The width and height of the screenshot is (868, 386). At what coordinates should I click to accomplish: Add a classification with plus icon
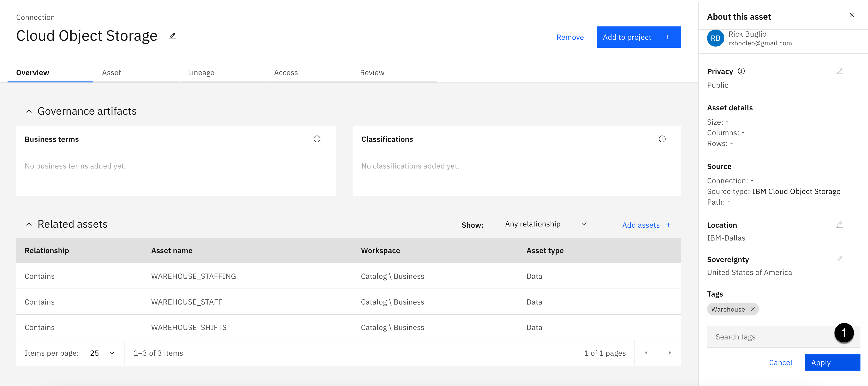point(662,139)
